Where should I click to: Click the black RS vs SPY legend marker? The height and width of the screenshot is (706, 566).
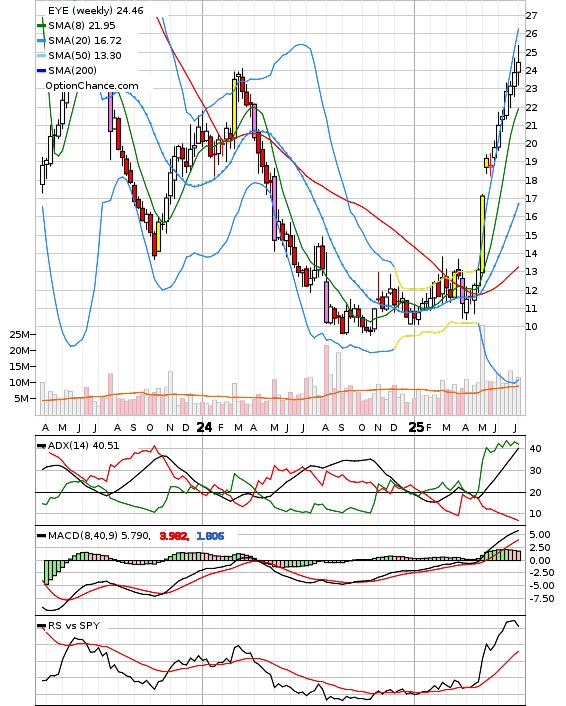click(x=41, y=626)
